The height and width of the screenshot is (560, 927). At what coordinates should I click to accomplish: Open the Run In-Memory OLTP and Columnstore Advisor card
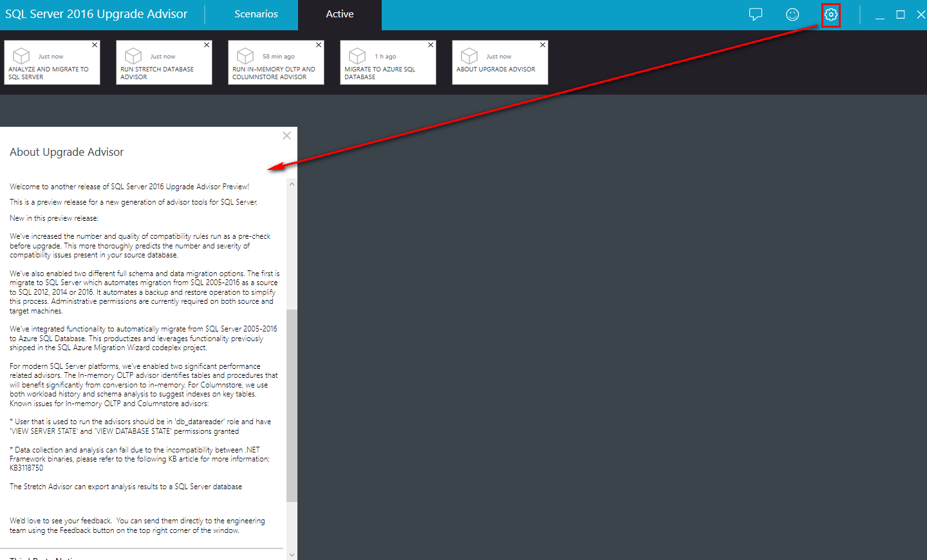point(276,62)
